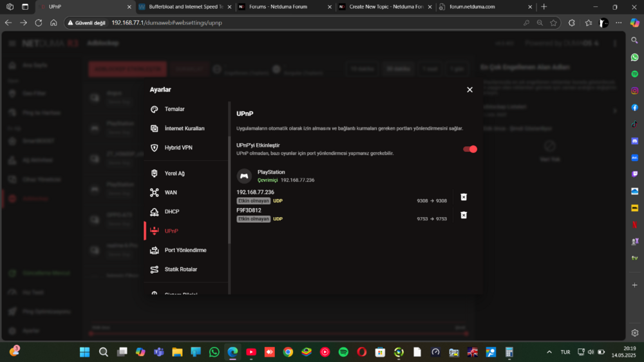Open the DHCP settings page
Screen dimensions: 644x362
pos(172,211)
